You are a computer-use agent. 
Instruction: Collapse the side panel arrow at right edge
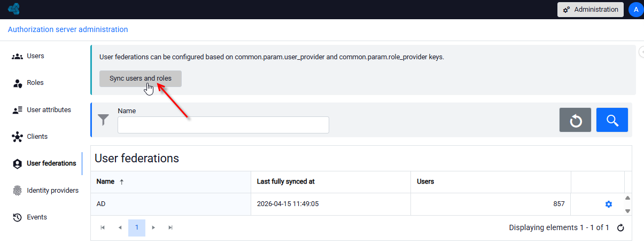point(641,52)
